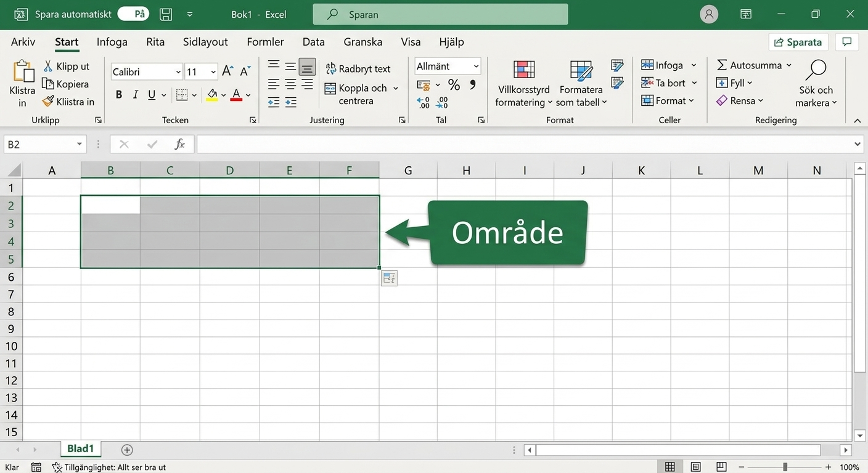Center text horizontally icon
This screenshot has width=868, height=473.
click(290, 84)
